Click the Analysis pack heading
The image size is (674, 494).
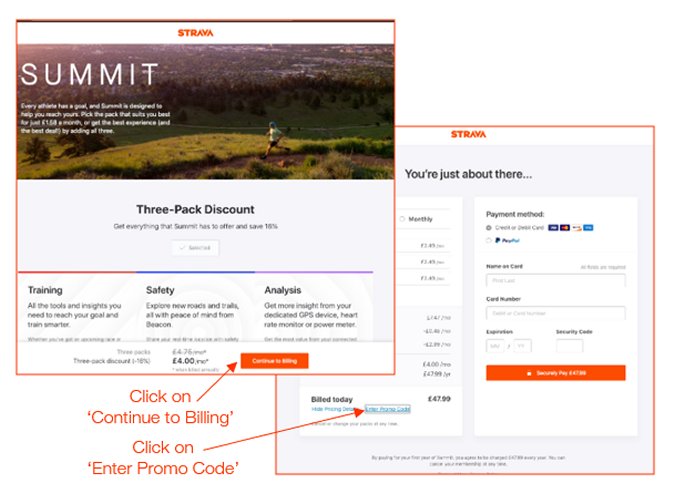tap(282, 290)
